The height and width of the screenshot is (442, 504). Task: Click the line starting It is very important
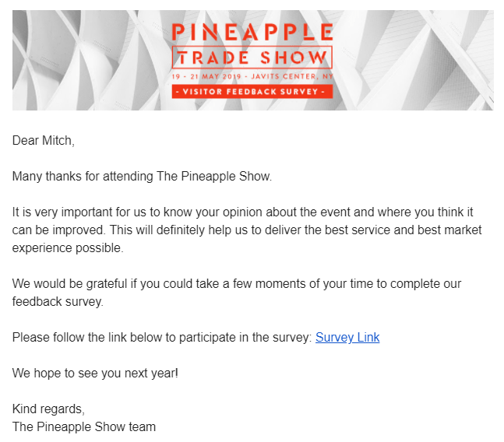[x=243, y=212]
